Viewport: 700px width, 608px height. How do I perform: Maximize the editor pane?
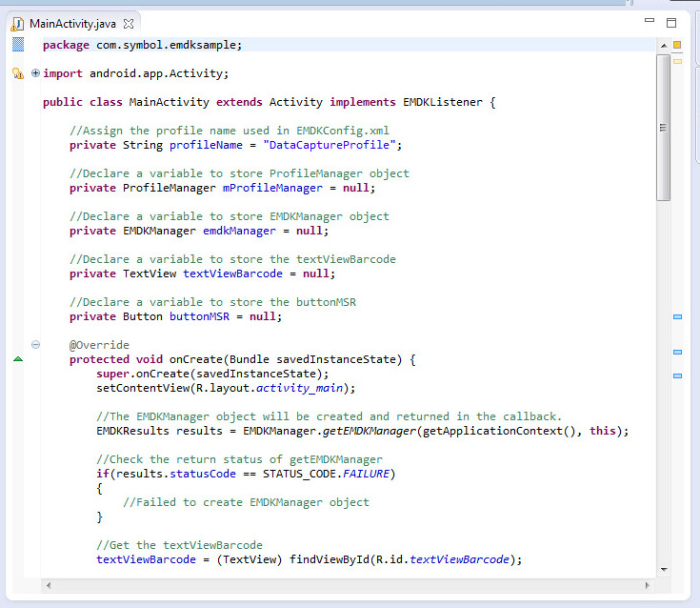point(671,22)
